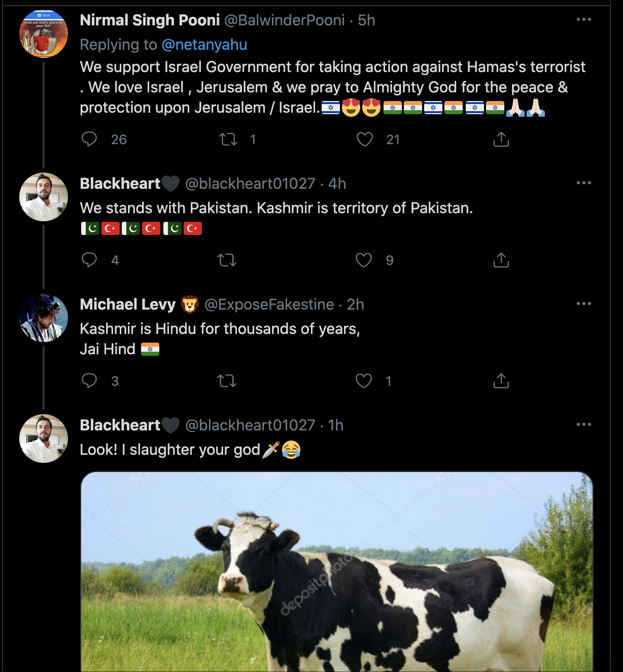View Nirmal Singh Pooni's profile avatar
This screenshot has width=623, height=672.
pyautogui.click(x=44, y=33)
